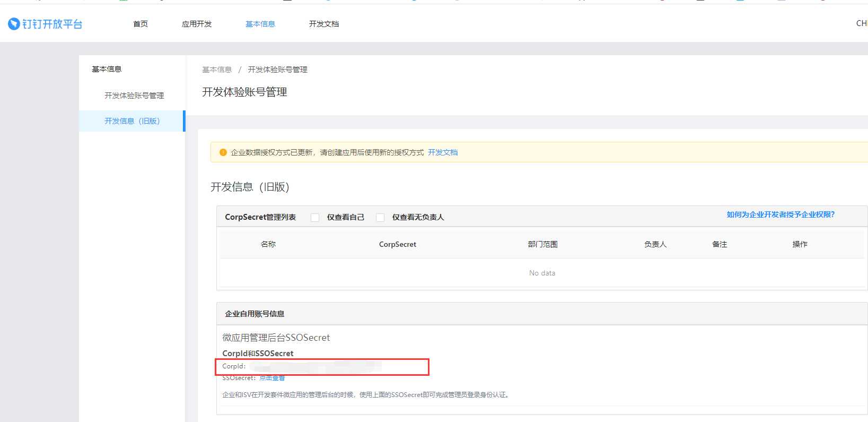This screenshot has height=422, width=868.
Task: Enable the 仅查看无负责人 checkbox
Action: tap(380, 217)
